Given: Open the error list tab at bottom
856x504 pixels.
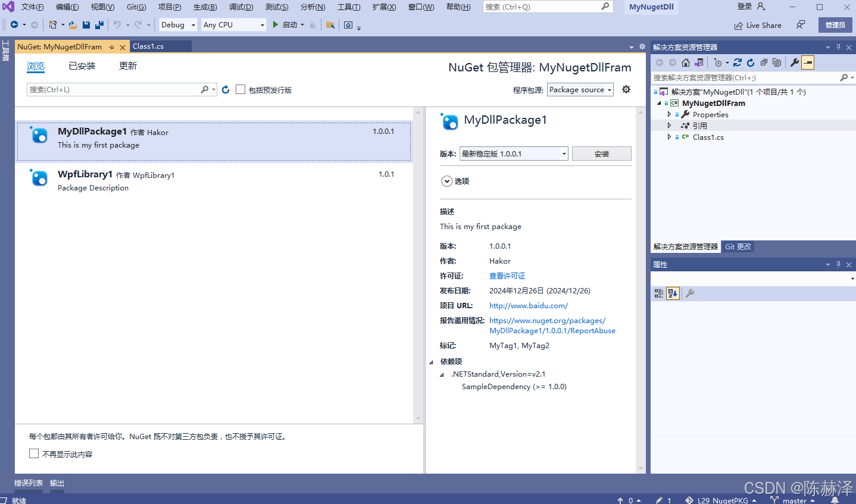Looking at the screenshot, I should pyautogui.click(x=29, y=483).
